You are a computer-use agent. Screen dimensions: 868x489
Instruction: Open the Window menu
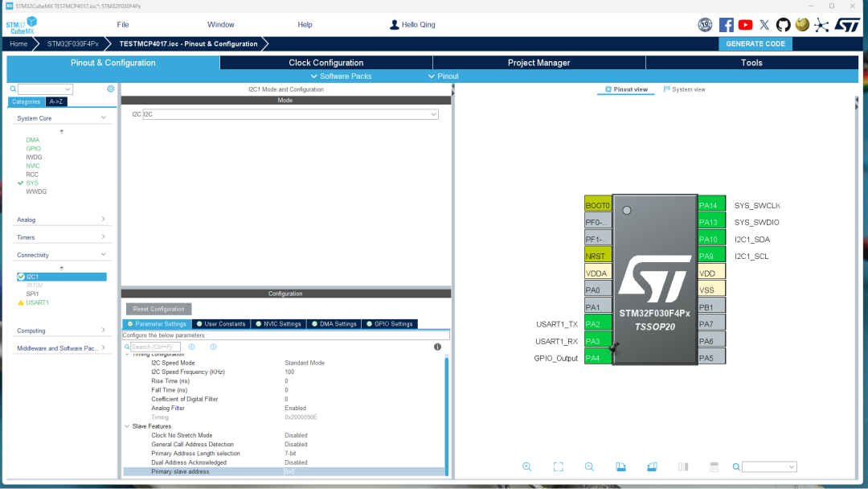(220, 25)
